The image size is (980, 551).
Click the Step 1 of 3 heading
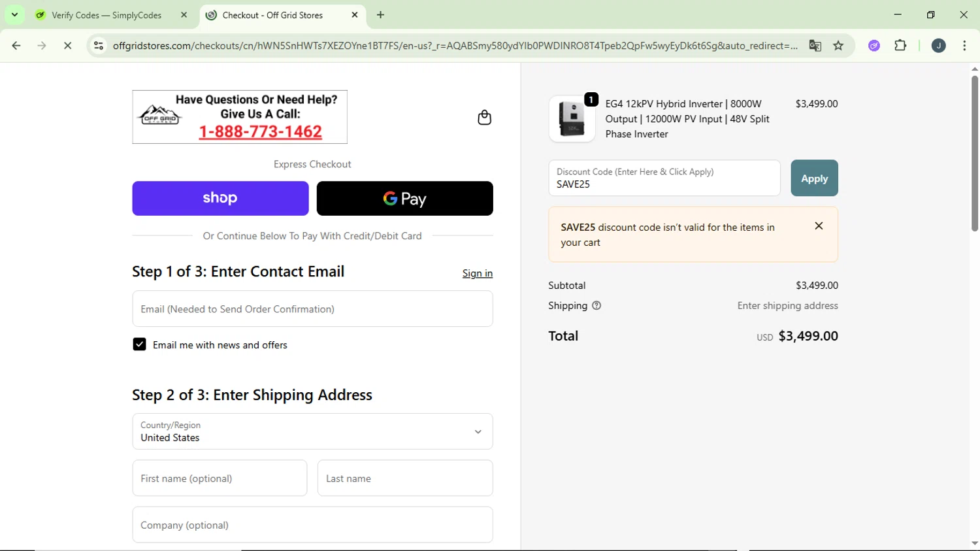click(x=238, y=271)
